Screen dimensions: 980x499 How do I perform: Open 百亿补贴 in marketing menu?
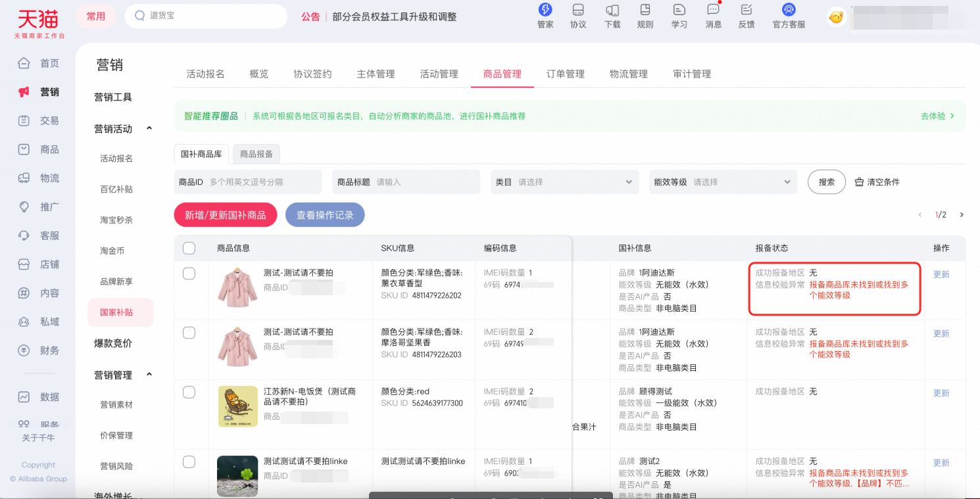click(x=116, y=189)
